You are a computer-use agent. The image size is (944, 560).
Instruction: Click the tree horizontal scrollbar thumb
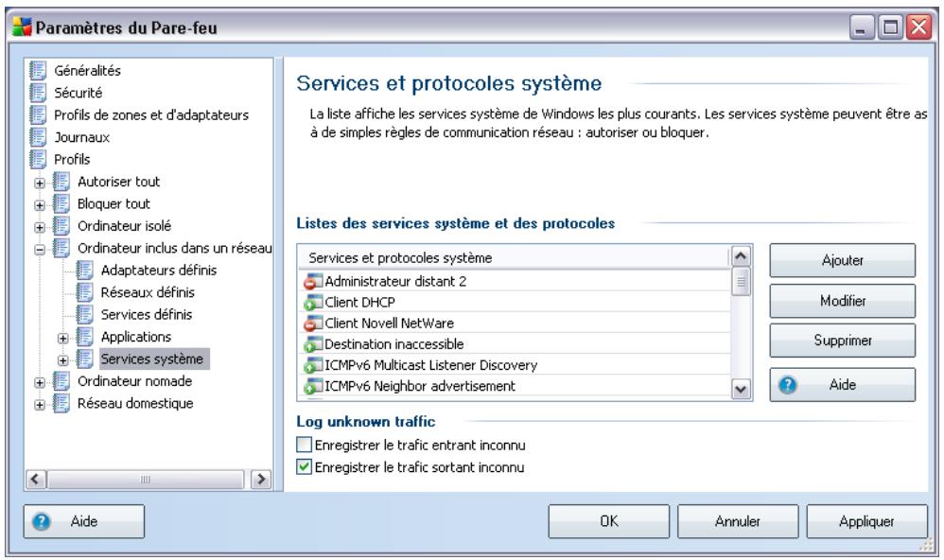(x=145, y=480)
